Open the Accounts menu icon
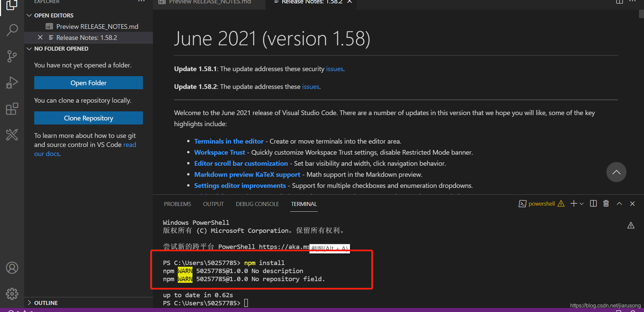This screenshot has width=644, height=312. (12, 268)
